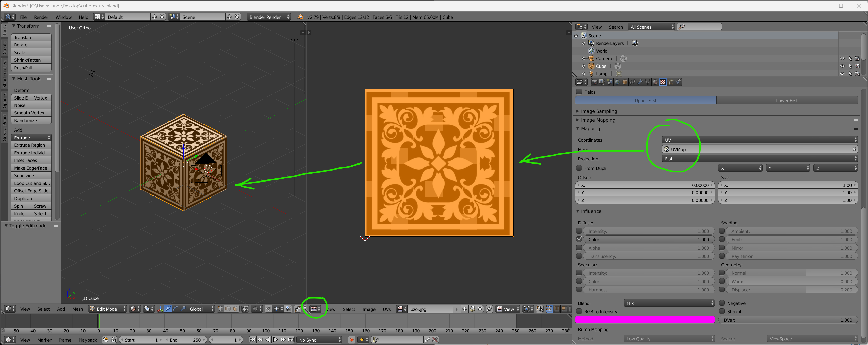Toggle proportional editing icon in 3D header
This screenshot has height=345, width=868.
pyautogui.click(x=256, y=309)
